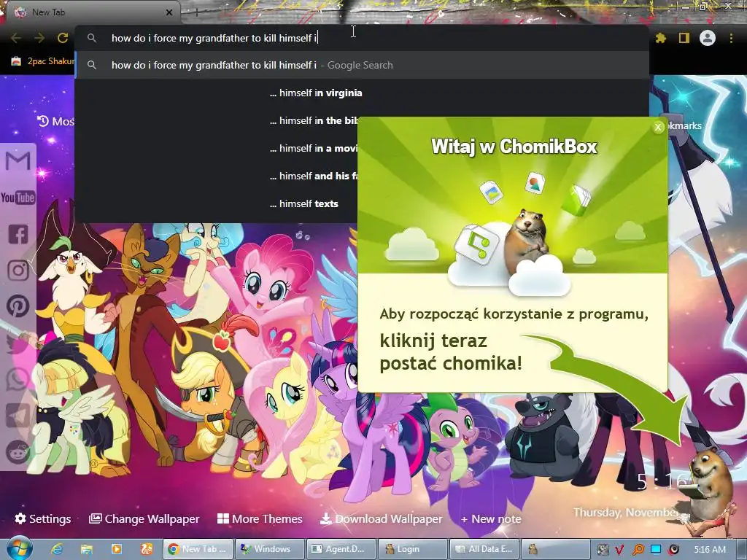
Task: Switch to the All Data E... taskbar window
Action: pyautogui.click(x=484, y=549)
